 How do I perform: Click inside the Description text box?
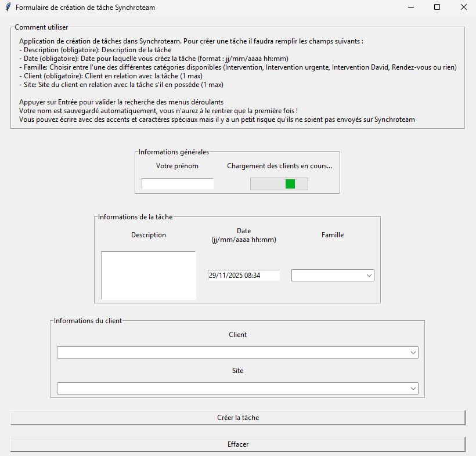pos(149,275)
